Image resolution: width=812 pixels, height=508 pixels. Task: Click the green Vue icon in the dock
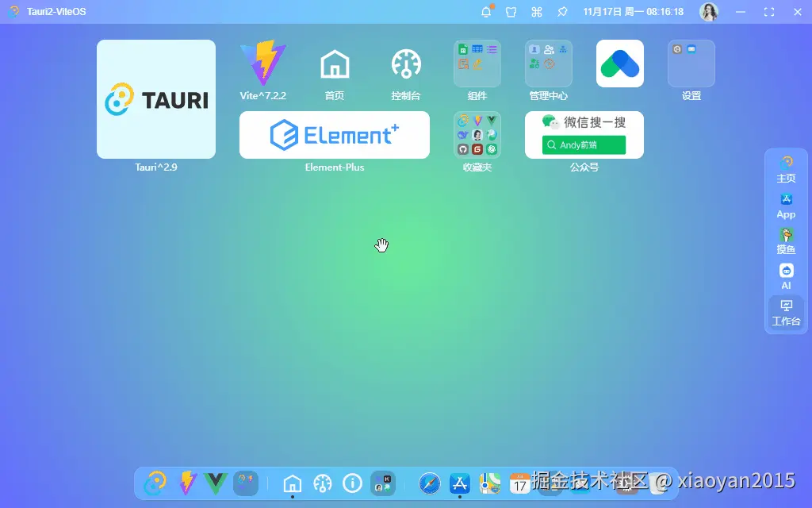click(x=216, y=483)
